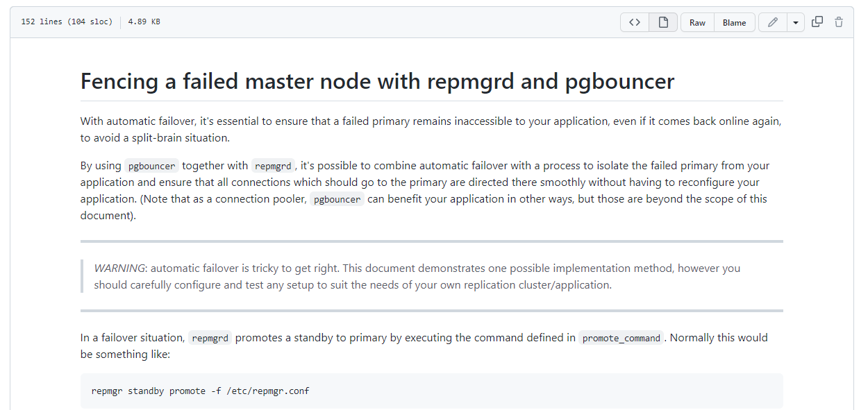
Task: Click "pgbouncer" code after "connection pooler,"
Action: click(x=337, y=199)
